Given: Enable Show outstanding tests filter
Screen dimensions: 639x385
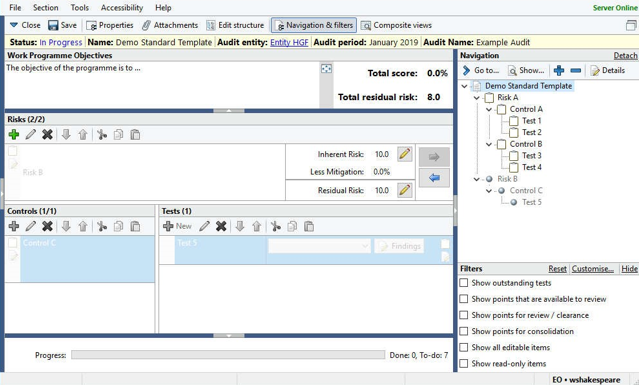Looking at the screenshot, I should click(x=464, y=283).
